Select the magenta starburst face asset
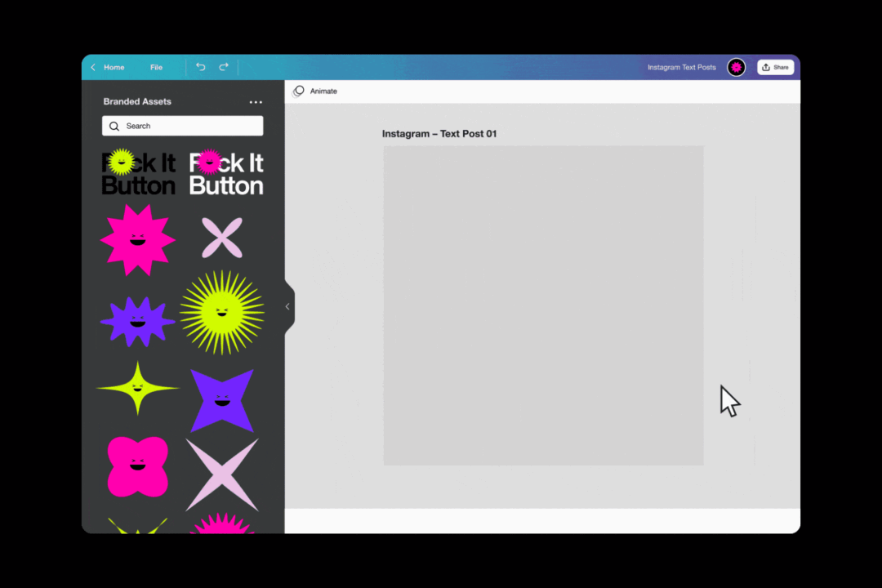 pyautogui.click(x=137, y=239)
